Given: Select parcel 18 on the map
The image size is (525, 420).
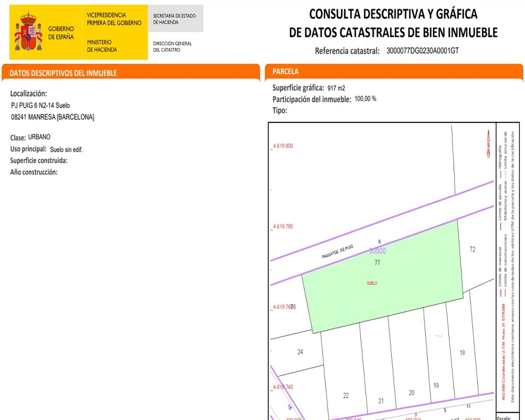Looking at the screenshot, I should click(462, 353).
